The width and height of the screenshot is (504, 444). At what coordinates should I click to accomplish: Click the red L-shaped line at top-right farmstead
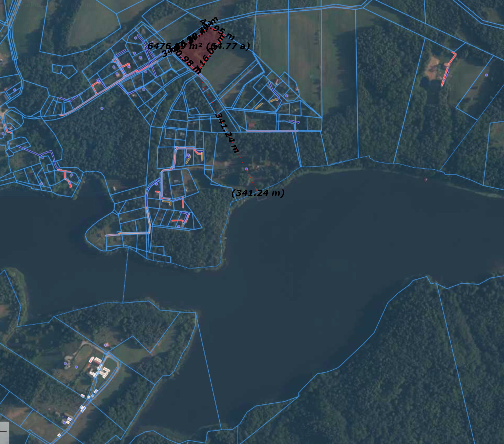[452, 59]
